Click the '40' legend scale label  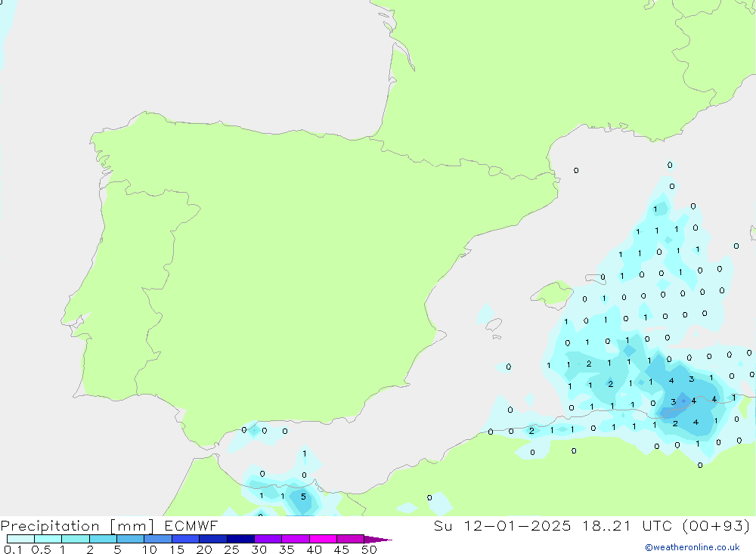click(x=314, y=549)
